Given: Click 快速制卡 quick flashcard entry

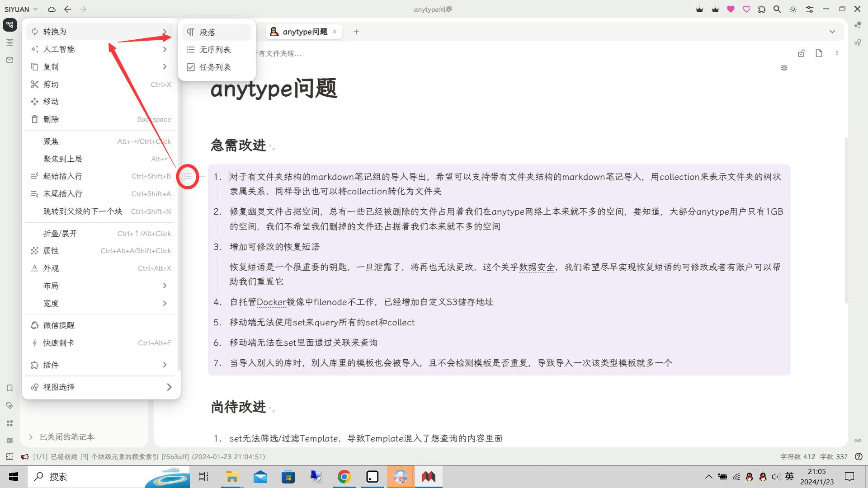Looking at the screenshot, I should pyautogui.click(x=59, y=343).
